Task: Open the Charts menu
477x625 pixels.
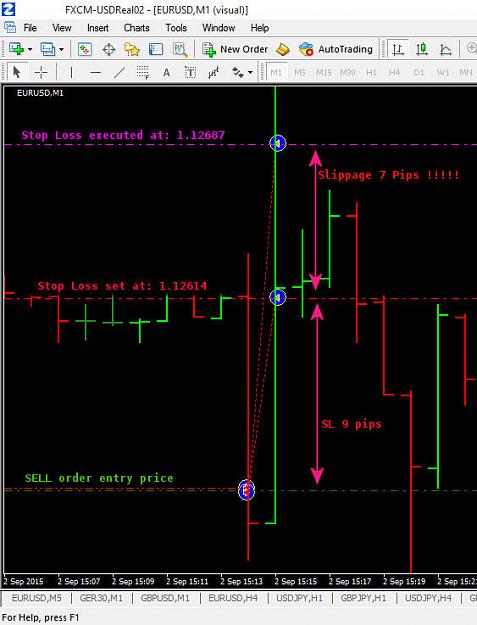Action: tap(137, 28)
